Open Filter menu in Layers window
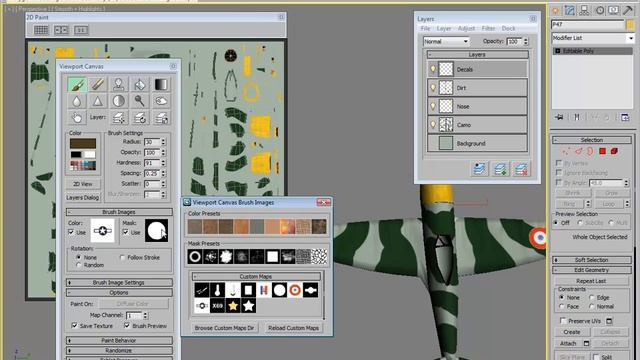The height and width of the screenshot is (360, 640). 488,29
